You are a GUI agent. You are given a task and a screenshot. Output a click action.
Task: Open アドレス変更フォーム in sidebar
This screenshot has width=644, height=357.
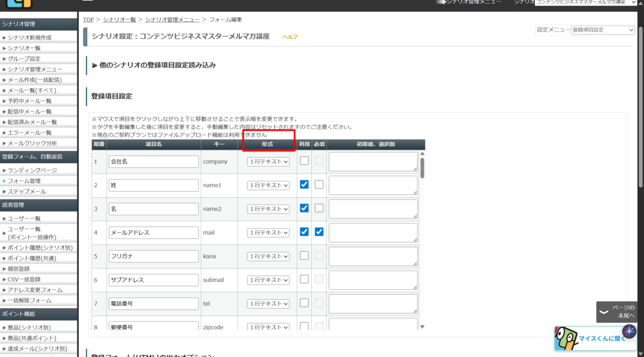click(35, 290)
